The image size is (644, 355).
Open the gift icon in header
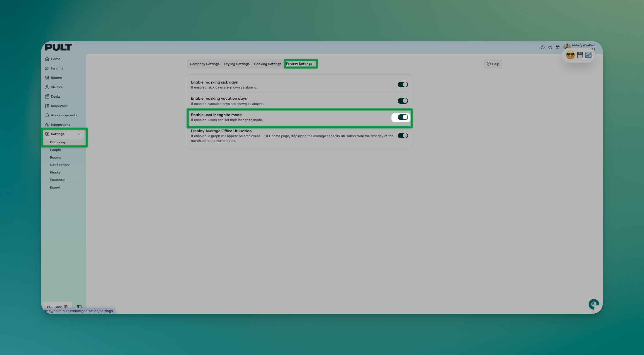coord(558,47)
